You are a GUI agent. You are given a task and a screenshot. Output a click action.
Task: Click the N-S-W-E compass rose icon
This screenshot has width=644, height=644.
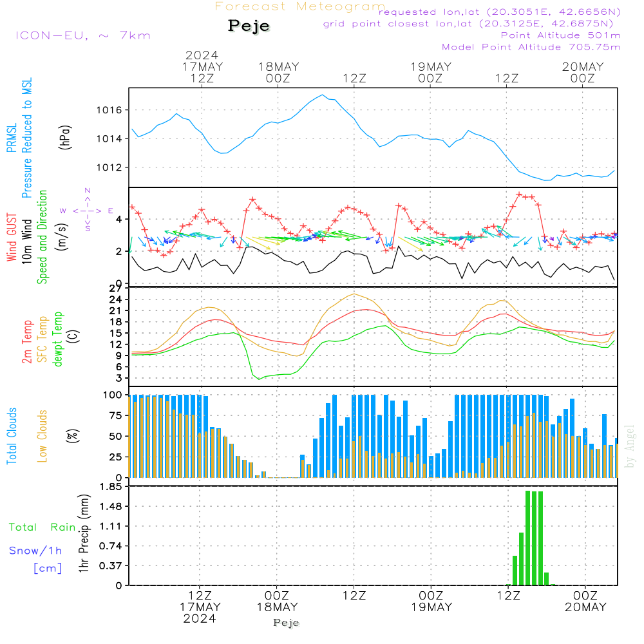[87, 210]
